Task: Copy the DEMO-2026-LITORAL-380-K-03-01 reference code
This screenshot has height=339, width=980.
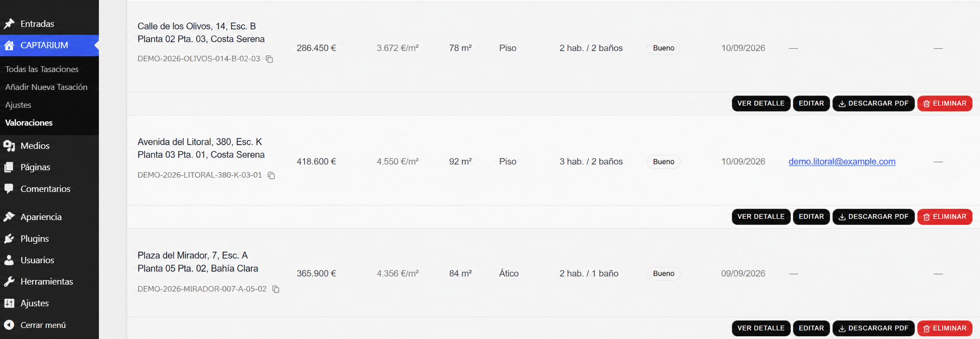Action: point(272,175)
